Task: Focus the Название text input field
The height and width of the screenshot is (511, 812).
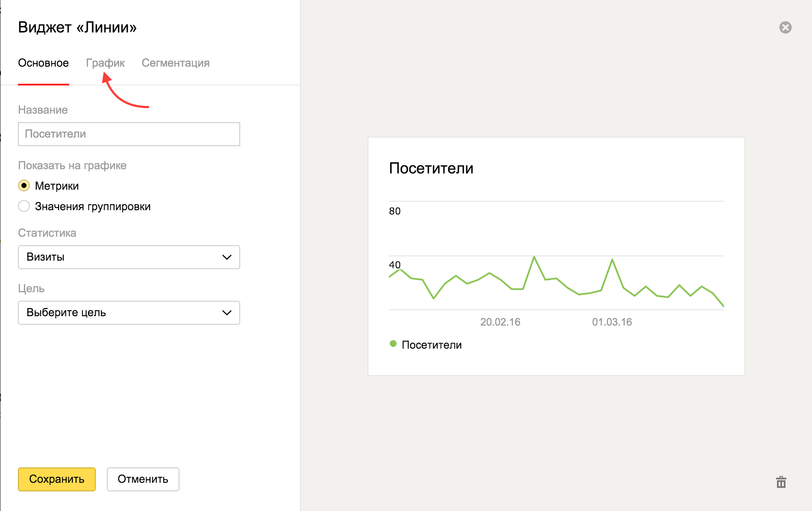Action: 128,134
